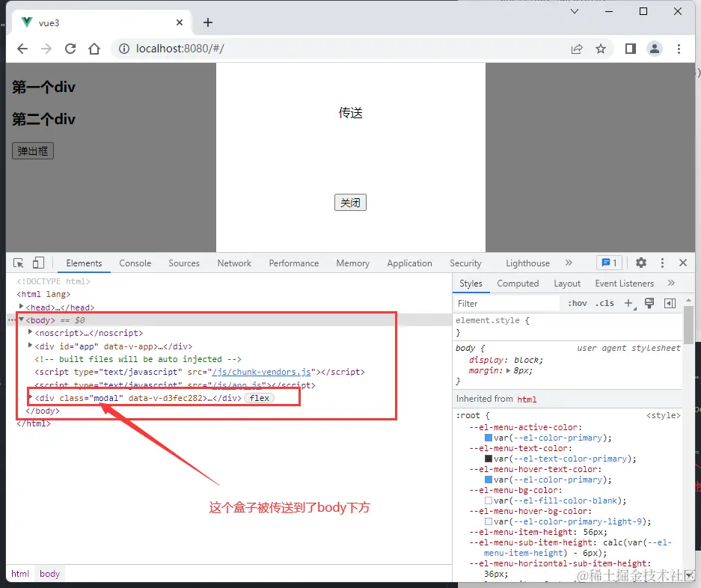701x588 pixels.
Task: Click the --el-menu-active-color blue swatch
Action: pyautogui.click(x=489, y=438)
